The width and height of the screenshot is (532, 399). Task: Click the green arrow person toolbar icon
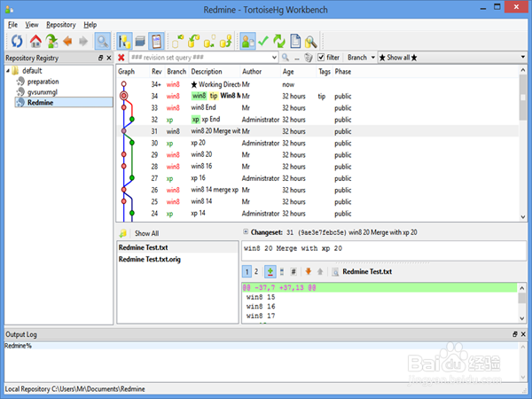tap(51, 42)
